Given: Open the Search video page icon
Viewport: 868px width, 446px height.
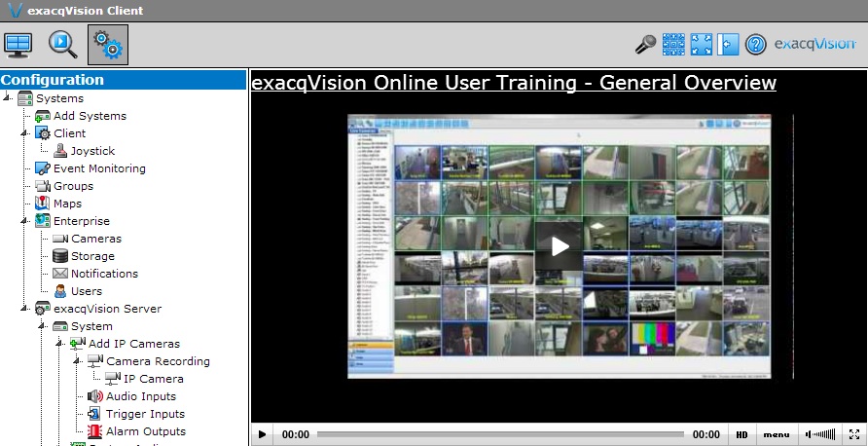Looking at the screenshot, I should 62,45.
